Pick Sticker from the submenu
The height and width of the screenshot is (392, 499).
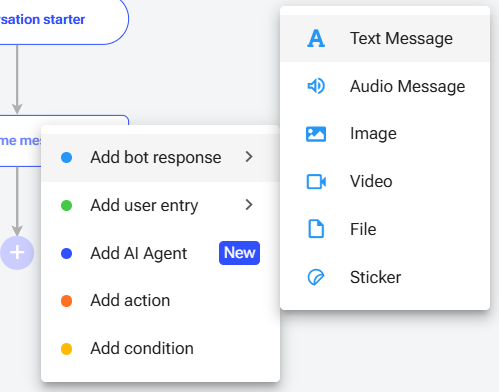pos(385,277)
